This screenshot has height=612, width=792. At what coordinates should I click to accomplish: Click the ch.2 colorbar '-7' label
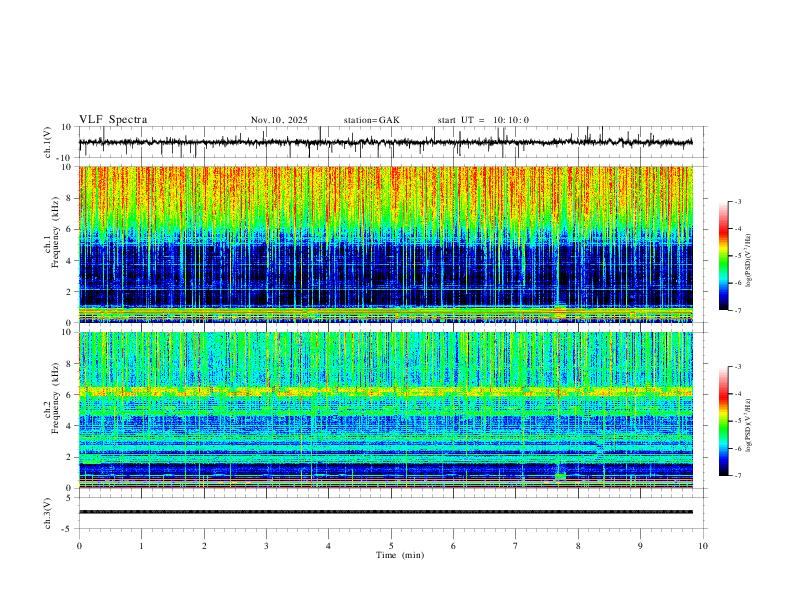pos(738,476)
